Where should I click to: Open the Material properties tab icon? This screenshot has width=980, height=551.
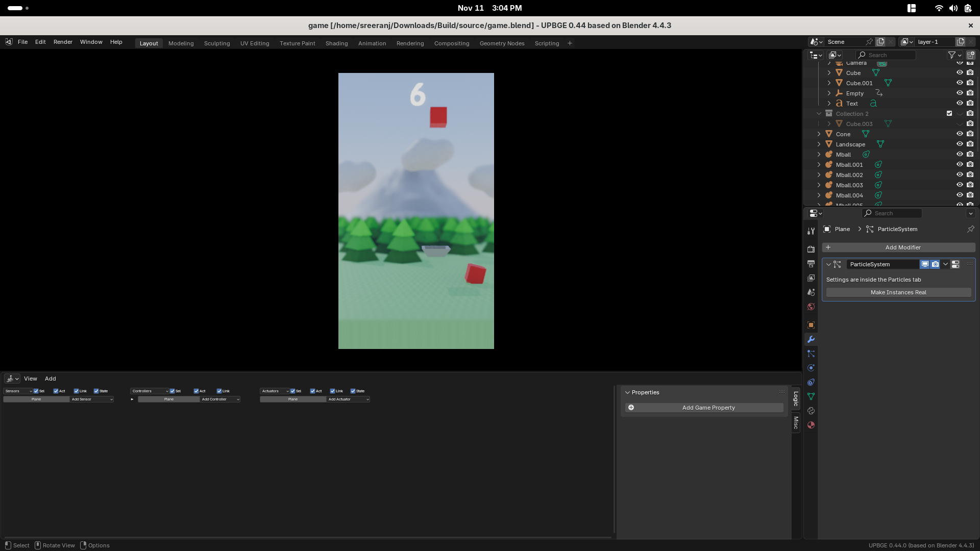[x=811, y=425]
